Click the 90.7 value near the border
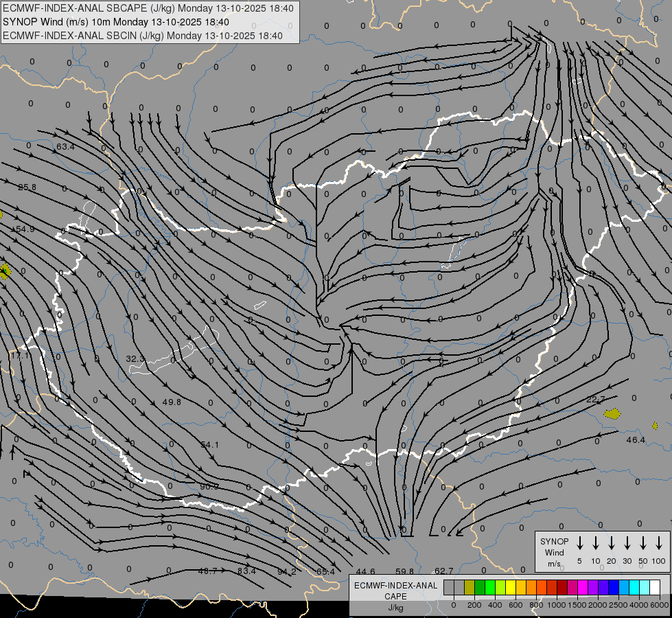This screenshot has height=618, width=672. click(x=209, y=487)
